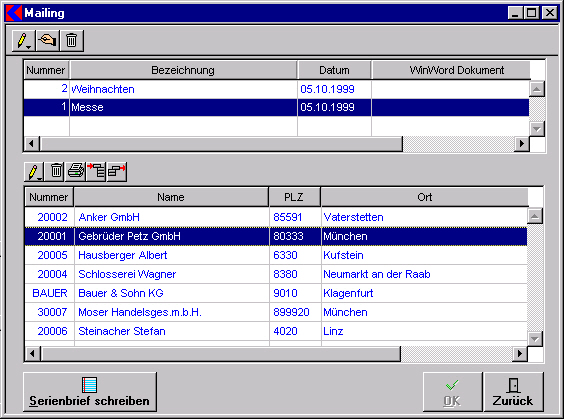Click the trash icon above the address list
The height and width of the screenshot is (419, 564).
pos(56,172)
